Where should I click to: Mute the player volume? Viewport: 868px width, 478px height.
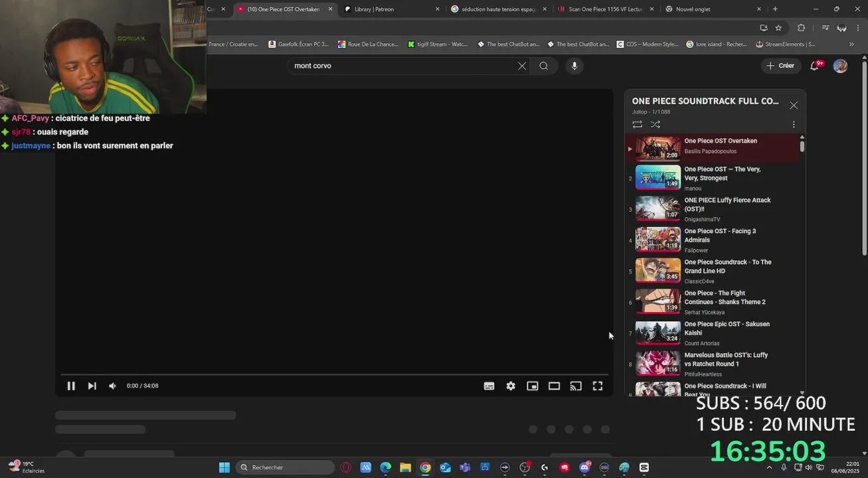[112, 386]
